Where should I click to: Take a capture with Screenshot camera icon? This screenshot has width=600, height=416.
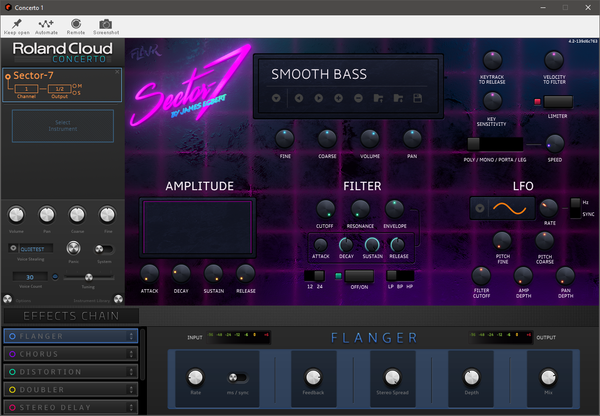tap(106, 24)
